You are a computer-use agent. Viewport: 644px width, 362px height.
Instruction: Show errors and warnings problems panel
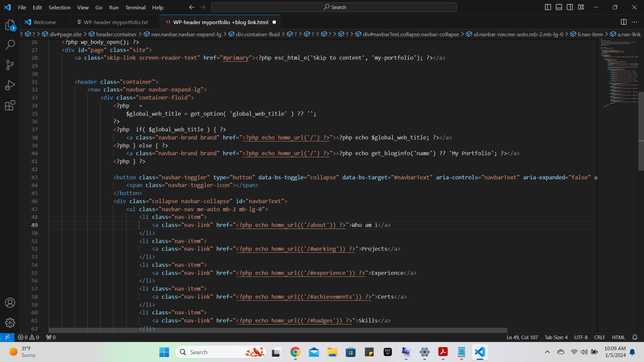(29, 337)
